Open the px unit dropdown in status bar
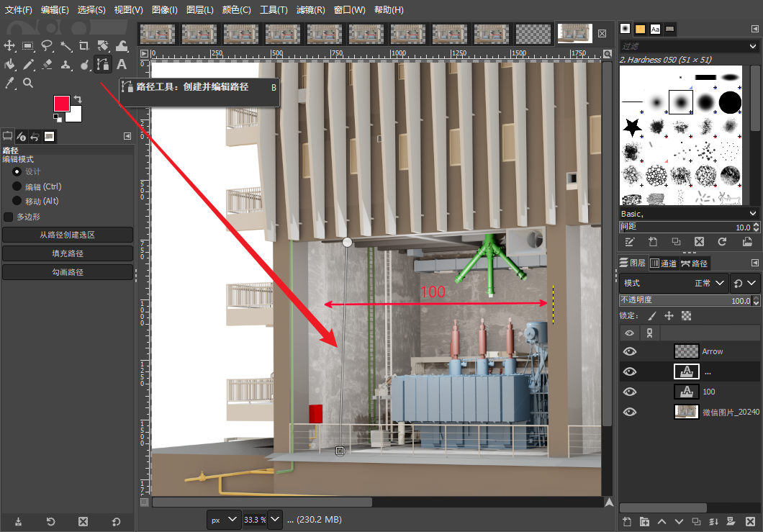The height and width of the screenshot is (532, 763). point(224,519)
